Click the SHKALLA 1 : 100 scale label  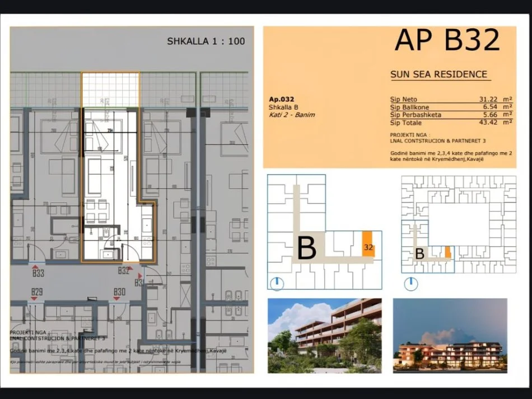pos(206,41)
